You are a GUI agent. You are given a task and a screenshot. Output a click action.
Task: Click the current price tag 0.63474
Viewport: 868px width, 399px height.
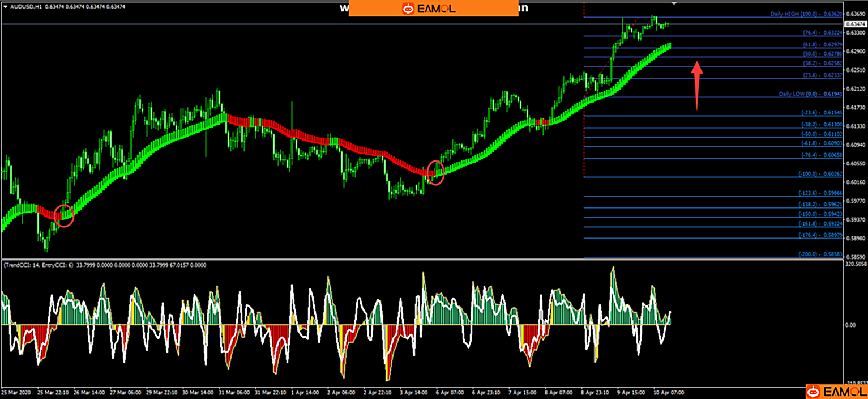[x=855, y=24]
